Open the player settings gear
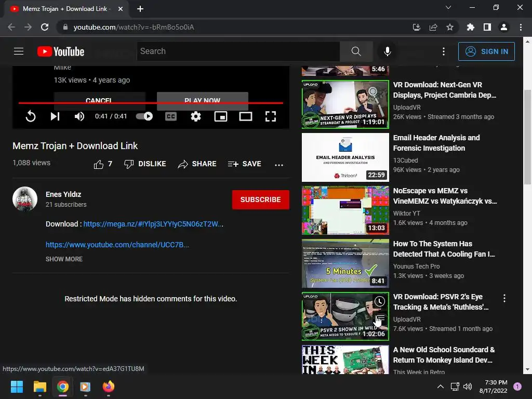The image size is (532, 399). click(x=196, y=116)
